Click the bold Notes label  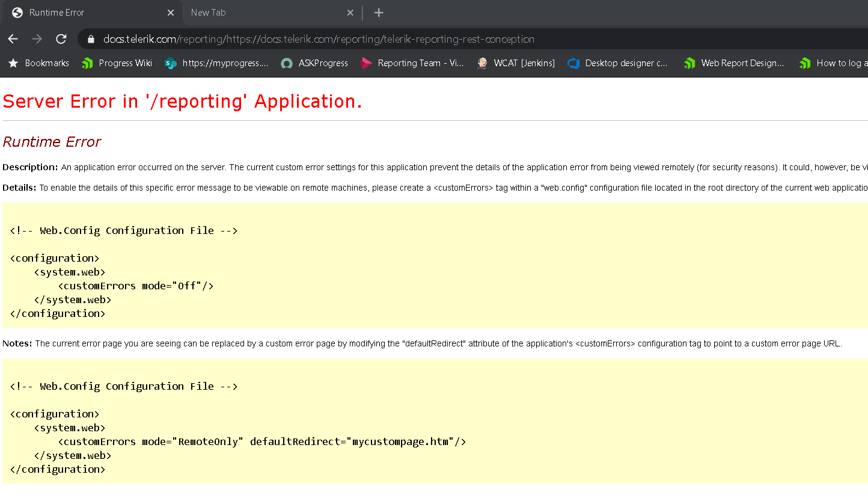point(17,343)
